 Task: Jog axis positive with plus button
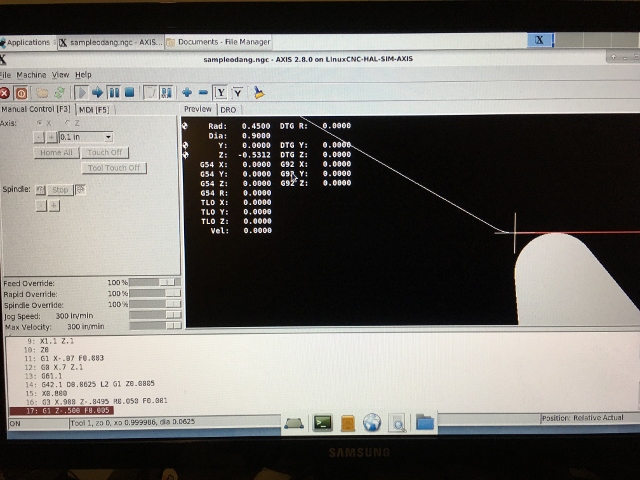tap(51, 137)
